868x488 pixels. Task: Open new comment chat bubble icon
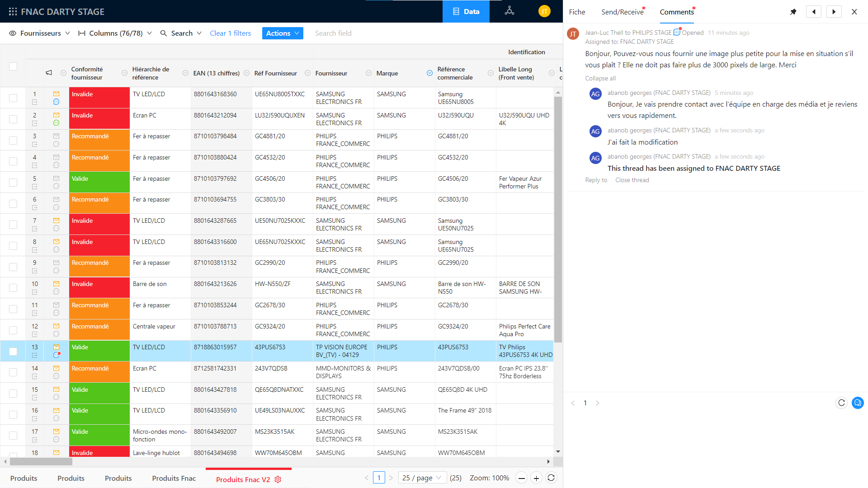coord(858,403)
